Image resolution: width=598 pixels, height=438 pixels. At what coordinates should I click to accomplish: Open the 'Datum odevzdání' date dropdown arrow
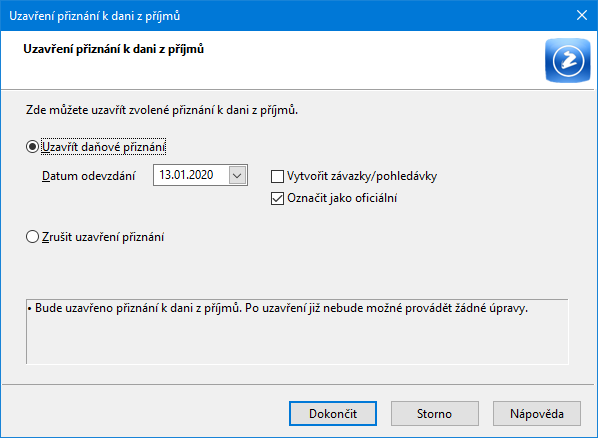coord(237,175)
